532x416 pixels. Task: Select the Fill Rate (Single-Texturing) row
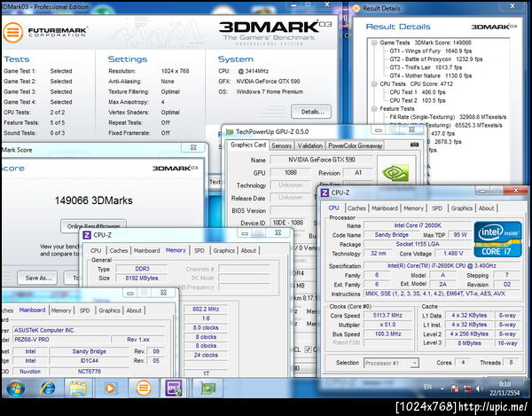coord(448,117)
